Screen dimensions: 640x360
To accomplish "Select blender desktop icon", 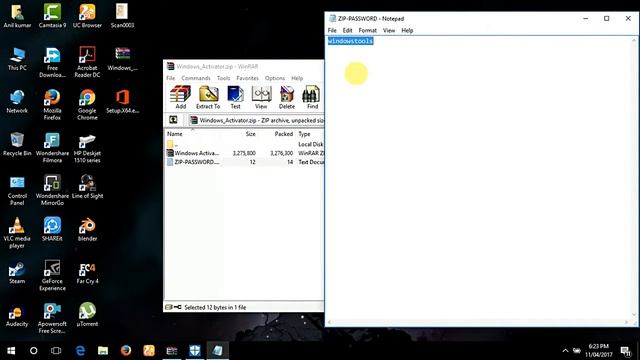I will pos(87,230).
